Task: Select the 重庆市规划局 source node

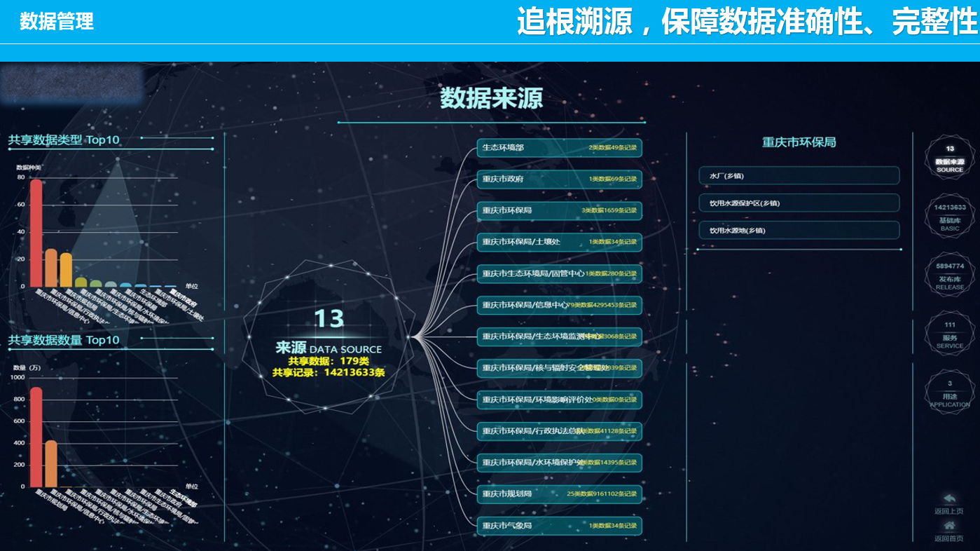Action: 559,494
